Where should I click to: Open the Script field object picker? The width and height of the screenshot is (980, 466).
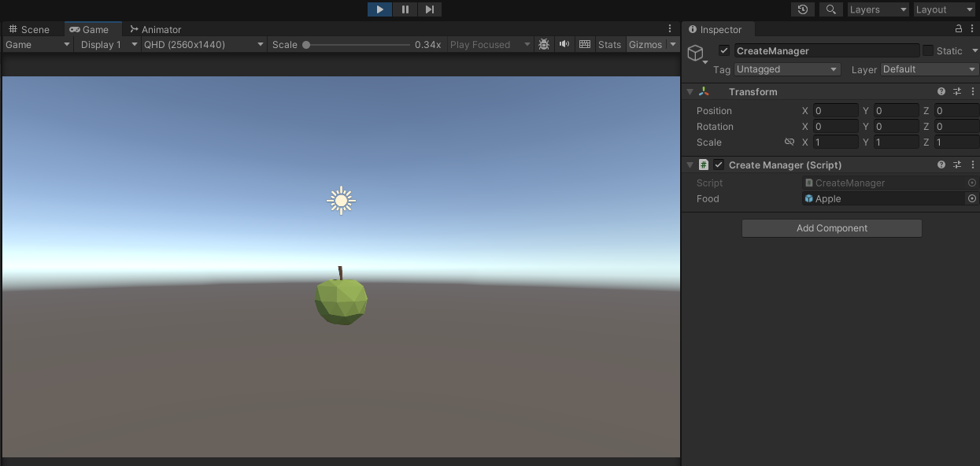pyautogui.click(x=972, y=183)
